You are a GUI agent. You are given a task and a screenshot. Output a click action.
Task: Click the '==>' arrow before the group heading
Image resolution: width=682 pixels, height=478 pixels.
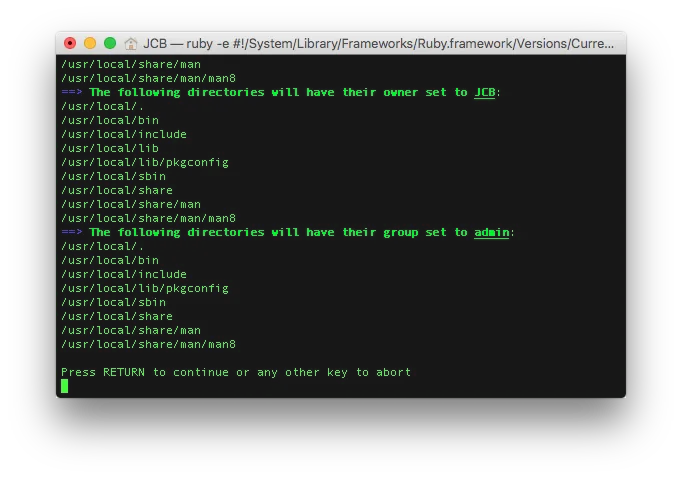click(72, 232)
